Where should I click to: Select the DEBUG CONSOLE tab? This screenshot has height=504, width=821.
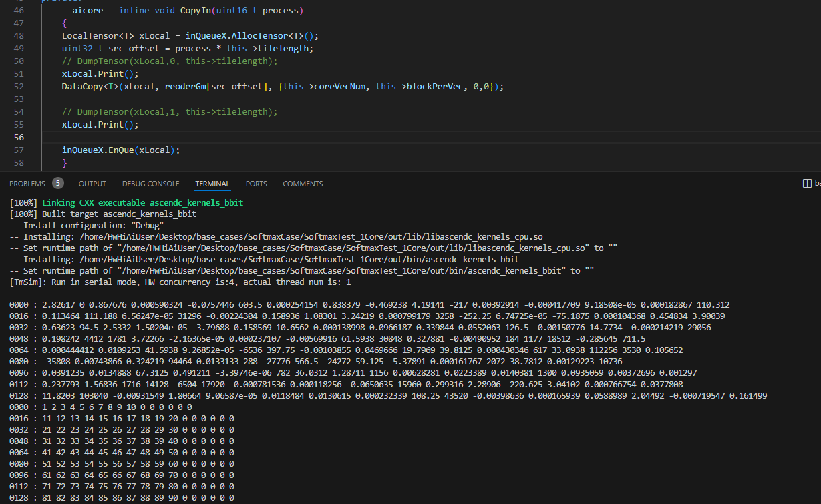(150, 184)
